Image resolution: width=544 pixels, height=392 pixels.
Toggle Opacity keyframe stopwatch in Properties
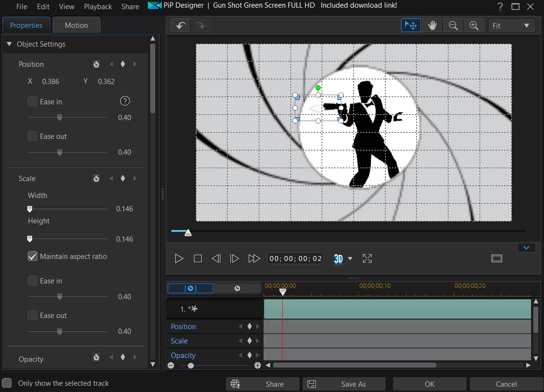click(x=97, y=357)
